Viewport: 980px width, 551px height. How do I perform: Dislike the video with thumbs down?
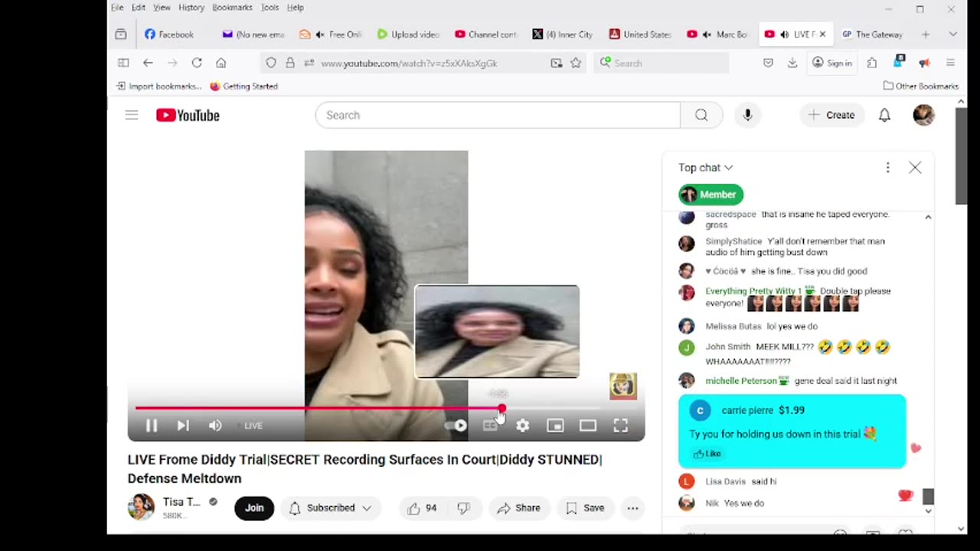(463, 507)
